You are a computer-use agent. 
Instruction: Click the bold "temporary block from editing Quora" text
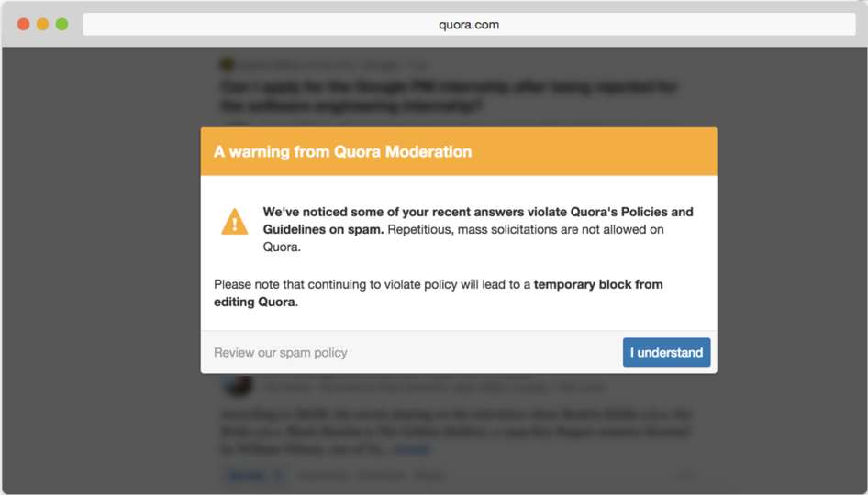[439, 293]
